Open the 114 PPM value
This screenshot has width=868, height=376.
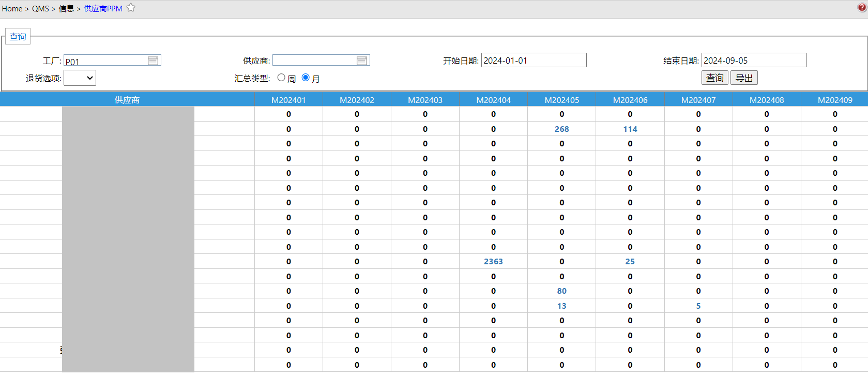(630, 129)
